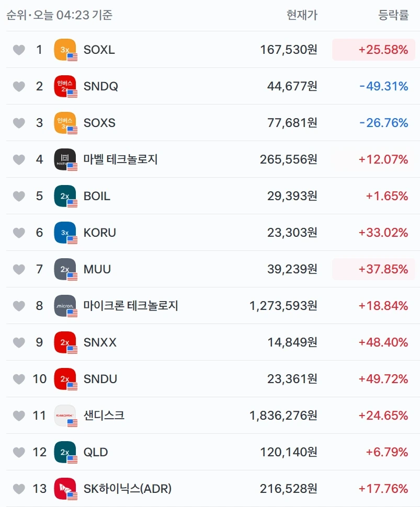Click the Micron Technology logo icon
This screenshot has width=420, height=507.
(x=65, y=306)
